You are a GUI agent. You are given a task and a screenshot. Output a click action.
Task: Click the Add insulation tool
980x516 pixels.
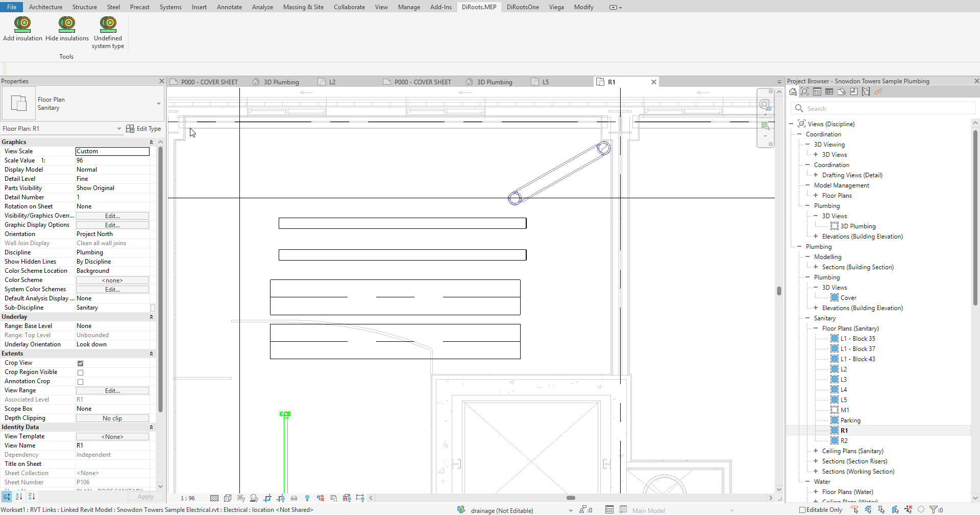click(x=22, y=29)
